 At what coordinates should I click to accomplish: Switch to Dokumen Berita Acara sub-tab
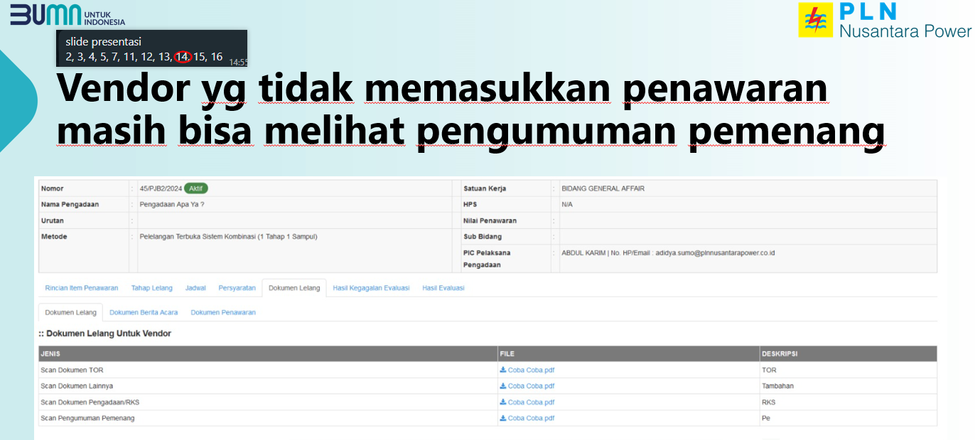point(144,312)
